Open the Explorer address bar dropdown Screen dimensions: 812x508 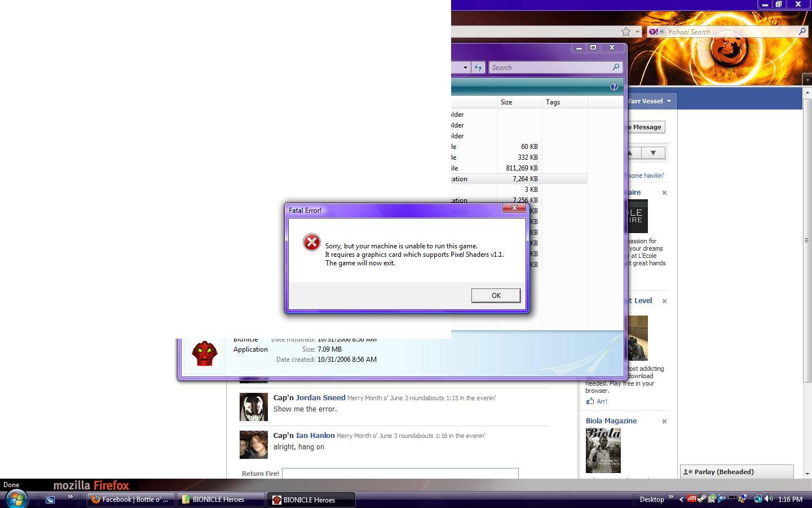click(465, 67)
